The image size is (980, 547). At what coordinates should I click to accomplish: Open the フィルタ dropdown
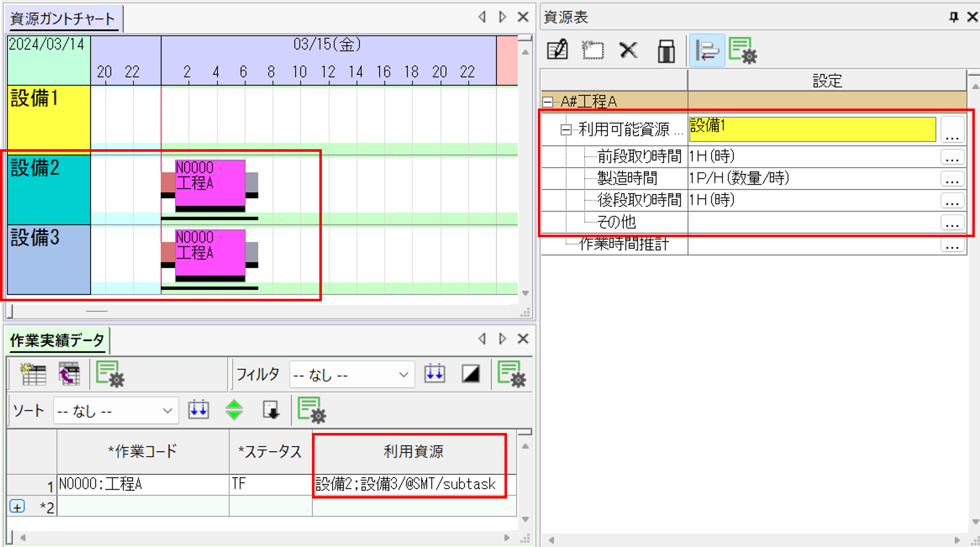pos(403,375)
